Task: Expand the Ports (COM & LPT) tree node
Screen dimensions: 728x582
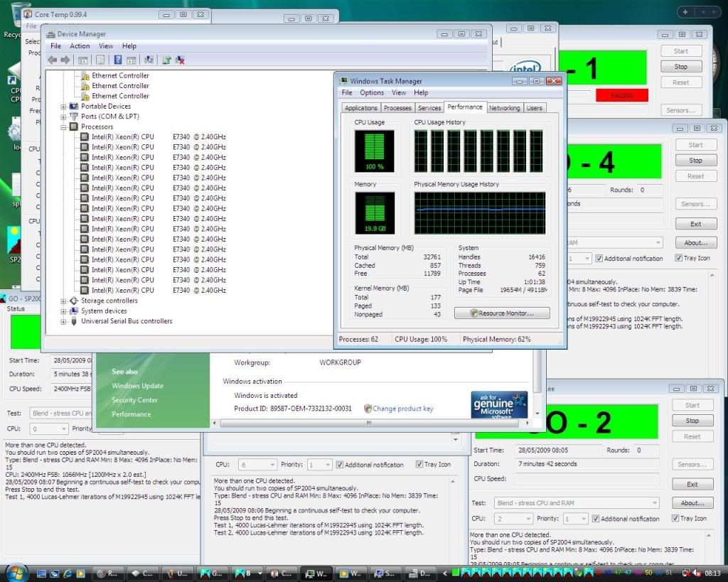Action: coord(63,117)
